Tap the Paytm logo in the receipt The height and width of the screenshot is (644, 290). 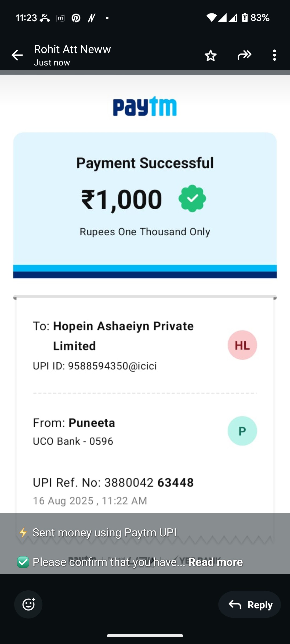tap(145, 106)
